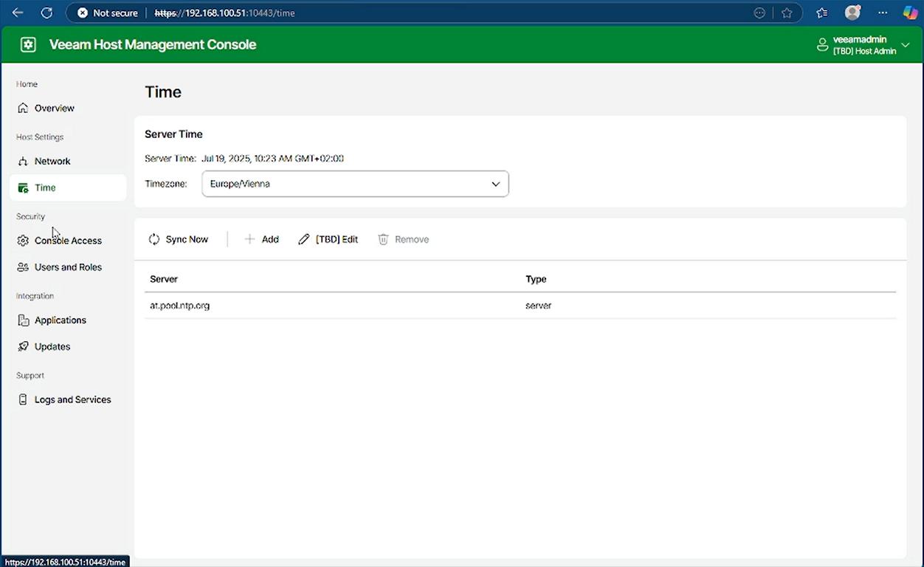This screenshot has width=924, height=567.
Task: Click the Type column header
Action: click(x=536, y=279)
